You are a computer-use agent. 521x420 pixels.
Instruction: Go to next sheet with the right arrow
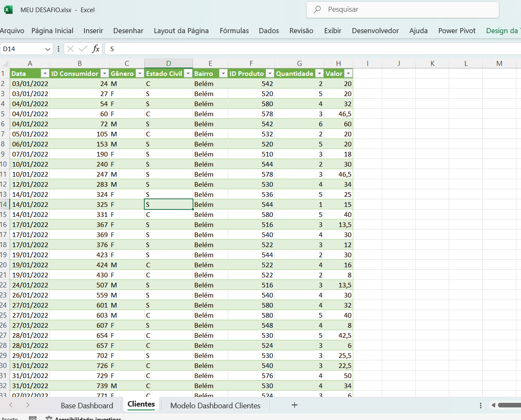tap(28, 405)
